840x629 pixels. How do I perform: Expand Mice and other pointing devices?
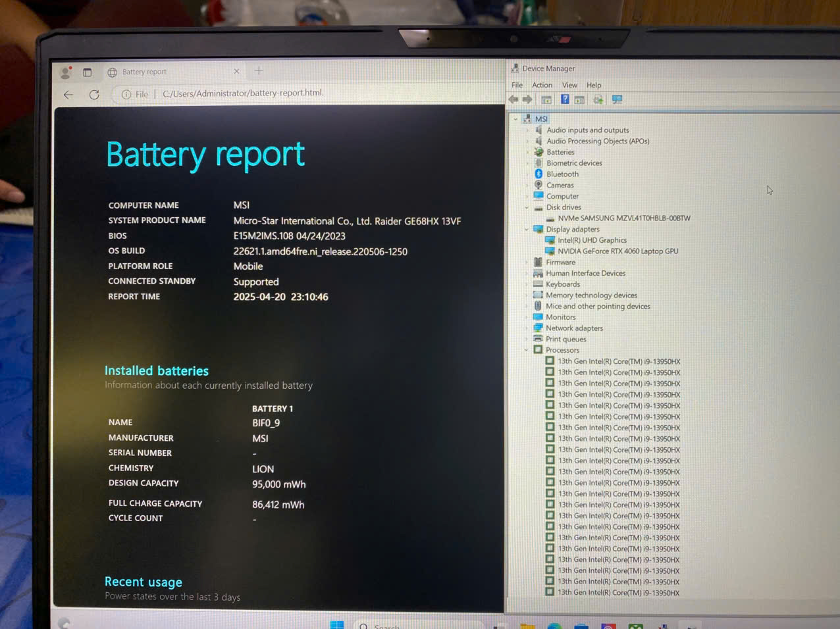pyautogui.click(x=527, y=306)
